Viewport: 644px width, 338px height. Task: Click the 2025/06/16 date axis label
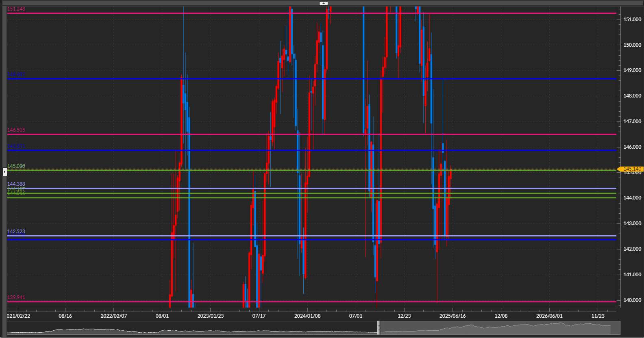[453, 316]
